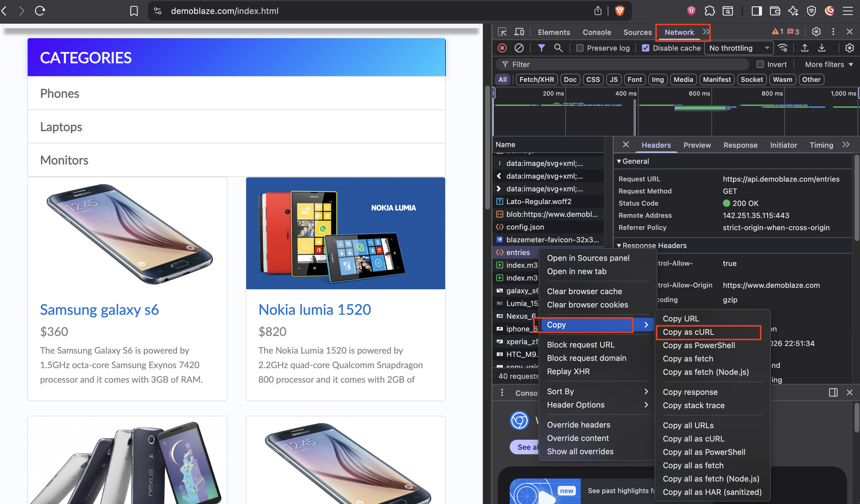Switch to the Preview tab
Screen dimensions: 860x504
point(697,145)
